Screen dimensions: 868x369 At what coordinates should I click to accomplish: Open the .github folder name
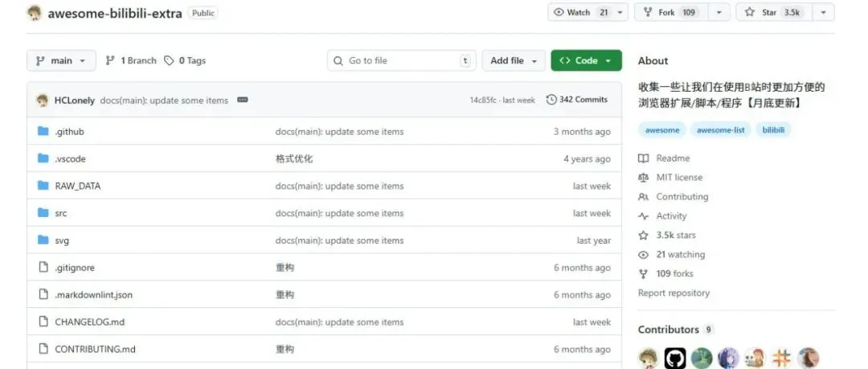click(x=69, y=132)
